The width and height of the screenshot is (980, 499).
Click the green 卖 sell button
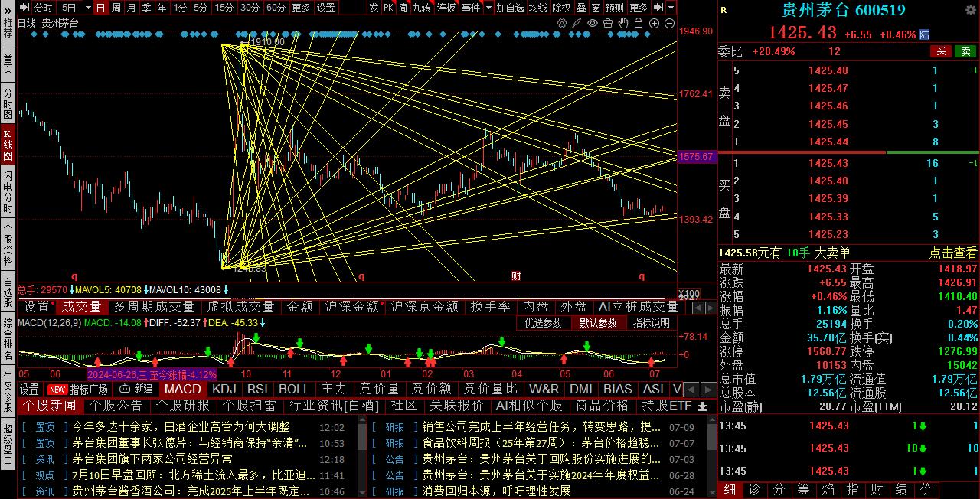[x=966, y=51]
